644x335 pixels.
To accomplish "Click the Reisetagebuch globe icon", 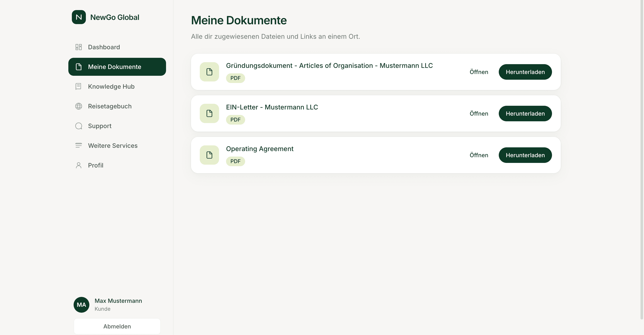I will click(x=78, y=106).
